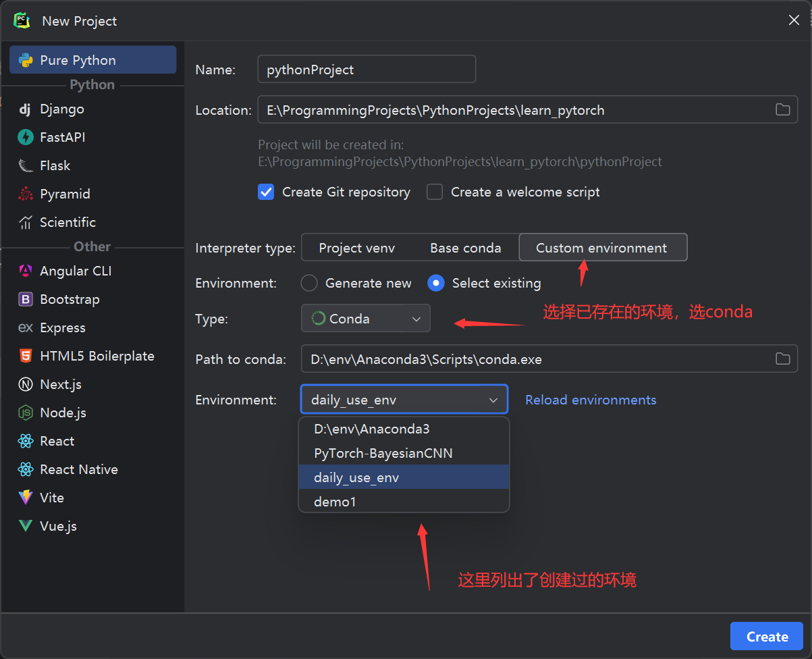Image resolution: width=812 pixels, height=659 pixels.
Task: Click the HTML5 Boilerplate shield icon
Action: tap(26, 356)
